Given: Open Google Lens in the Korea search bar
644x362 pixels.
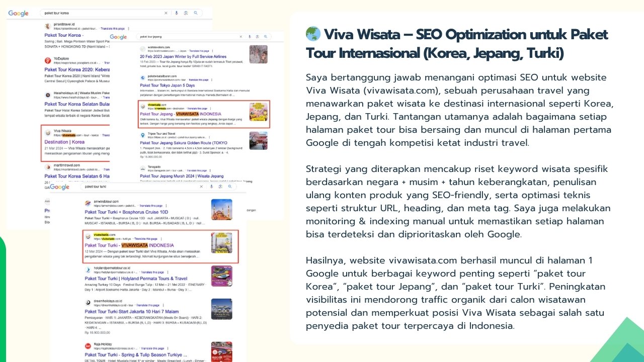Looking at the screenshot, I should pyautogui.click(x=186, y=13).
